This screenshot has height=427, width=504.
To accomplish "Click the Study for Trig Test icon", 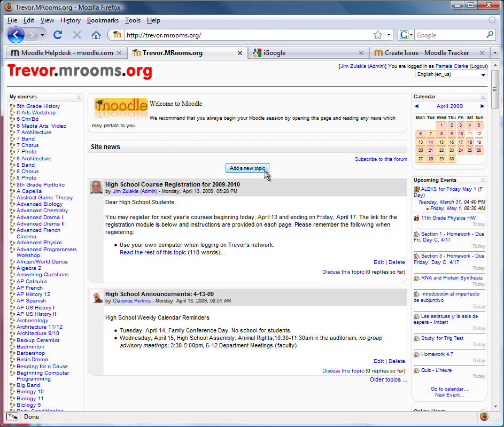I will (x=416, y=338).
